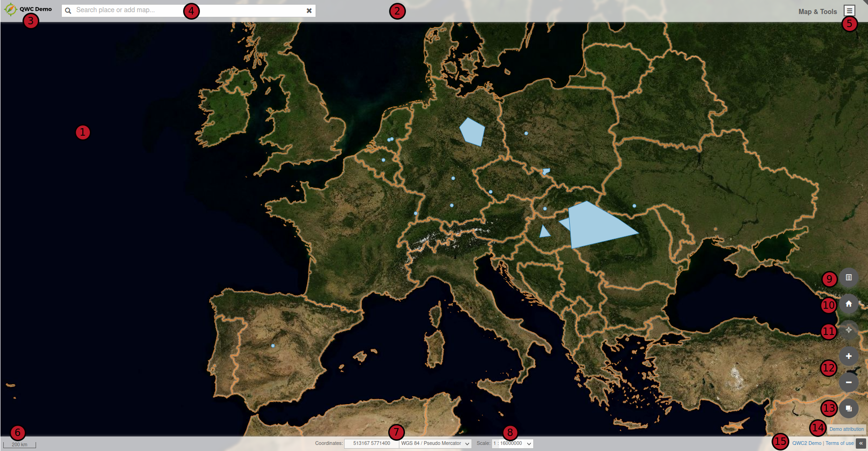Collapse the bottom bar with double-chevron
This screenshot has width=868, height=451.
pos(861,444)
